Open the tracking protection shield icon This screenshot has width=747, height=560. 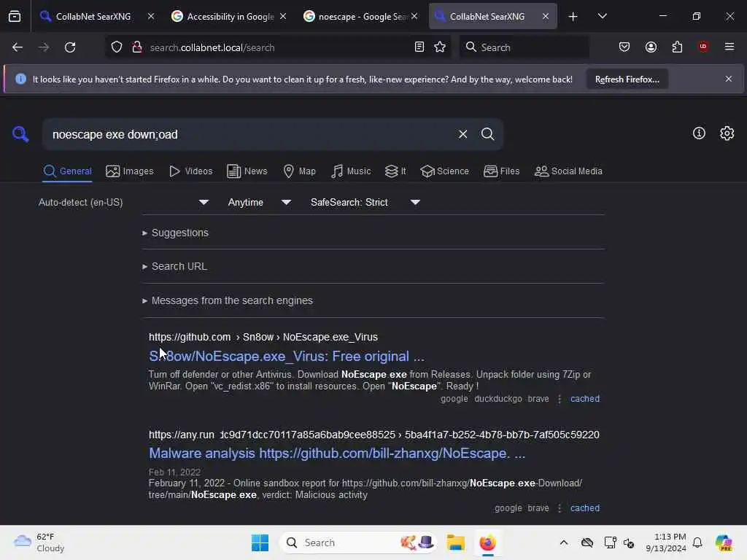[x=117, y=47]
